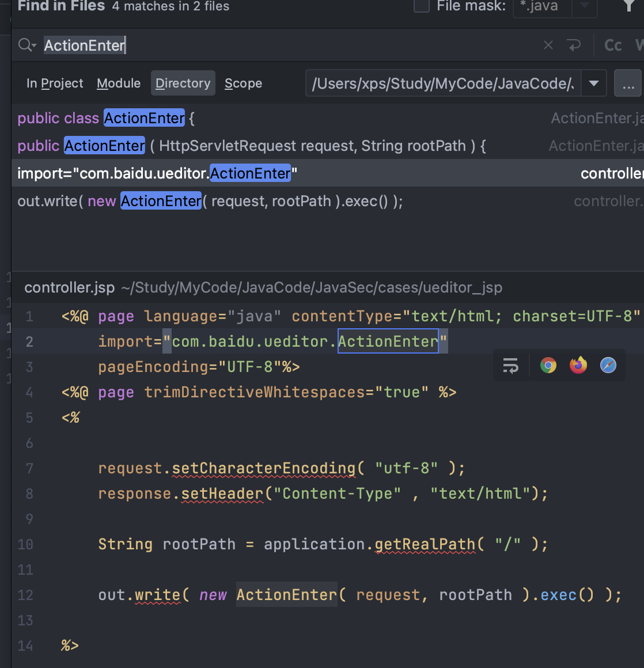
Task: Open preview in Firefox browser
Action: (x=578, y=365)
